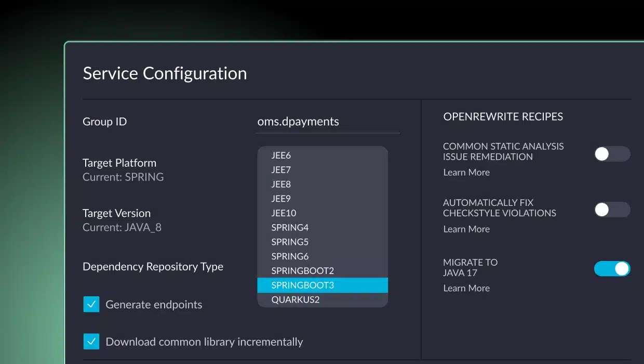Open Learn More under Checkstyle Violations

pos(466,229)
